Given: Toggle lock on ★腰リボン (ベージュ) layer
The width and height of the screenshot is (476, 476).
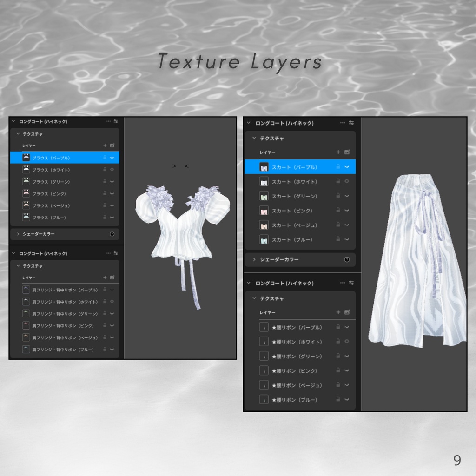Looking at the screenshot, I should [x=338, y=385].
